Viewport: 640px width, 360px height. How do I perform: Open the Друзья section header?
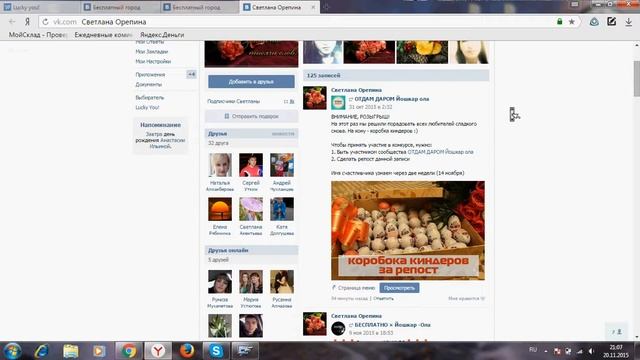(x=251, y=133)
